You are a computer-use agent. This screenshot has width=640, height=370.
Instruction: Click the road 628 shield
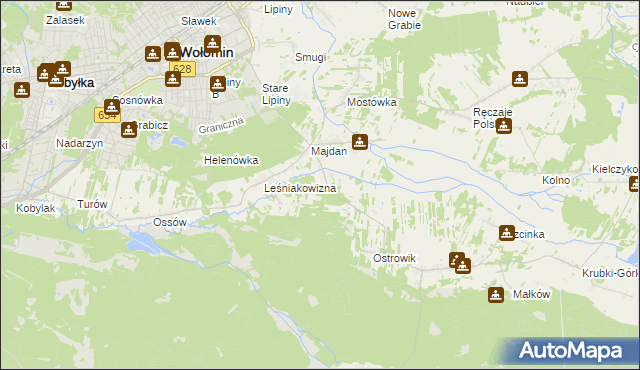[182, 69]
